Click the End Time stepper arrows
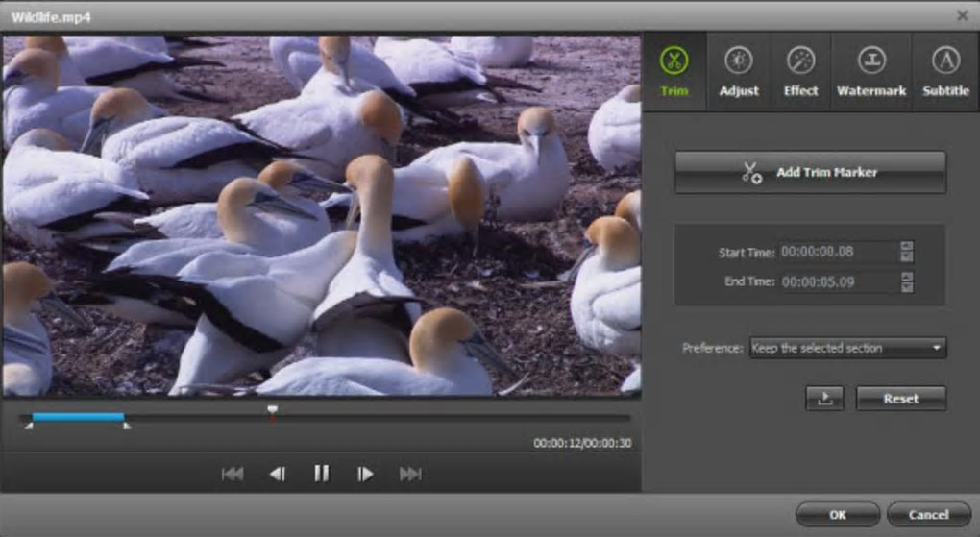980x537 pixels. [907, 282]
